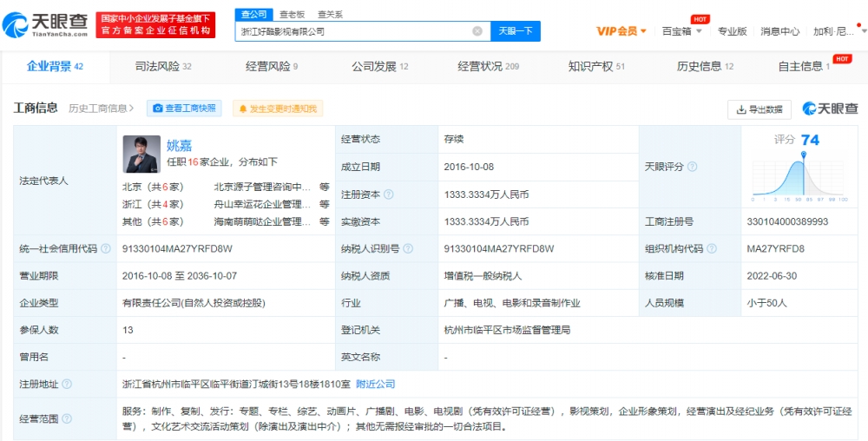
Task: Click the 工商注册号 value 330104000389993
Action: click(x=787, y=222)
